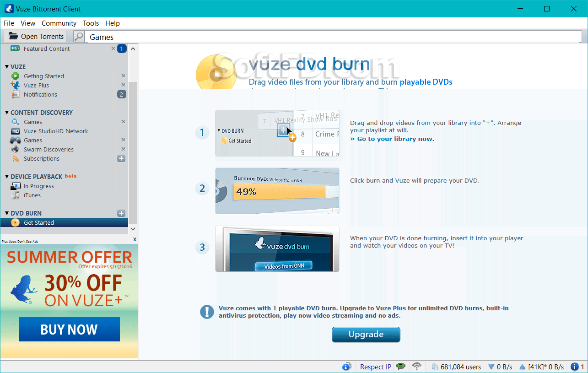Viewport: 588px width, 373px height.
Task: Click the green chat bubble status icon
Action: [401, 367]
